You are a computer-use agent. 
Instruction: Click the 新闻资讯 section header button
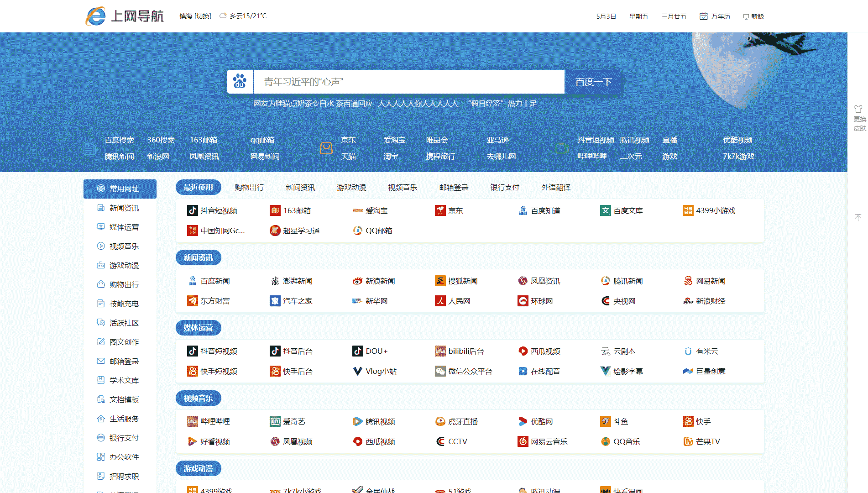tap(198, 257)
